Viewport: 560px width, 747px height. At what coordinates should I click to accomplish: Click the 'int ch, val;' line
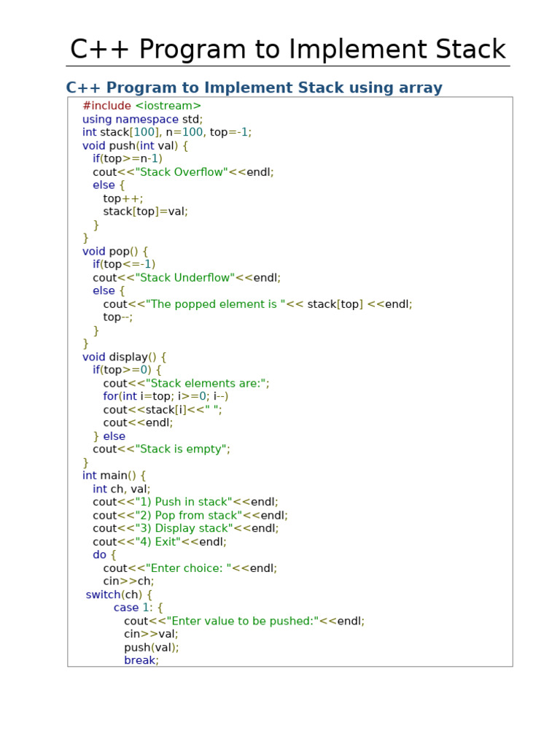pos(122,489)
